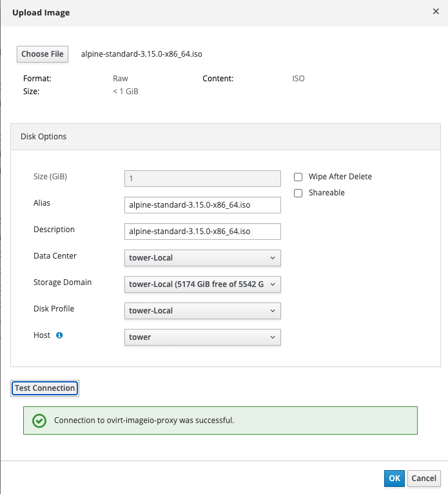The height and width of the screenshot is (494, 448).
Task: Open the Disk Profile dropdown
Action: click(x=202, y=311)
